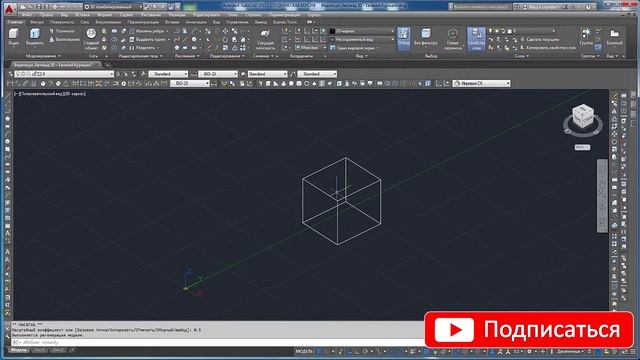Expand the Извлечь ребра dropdown

pos(167,31)
